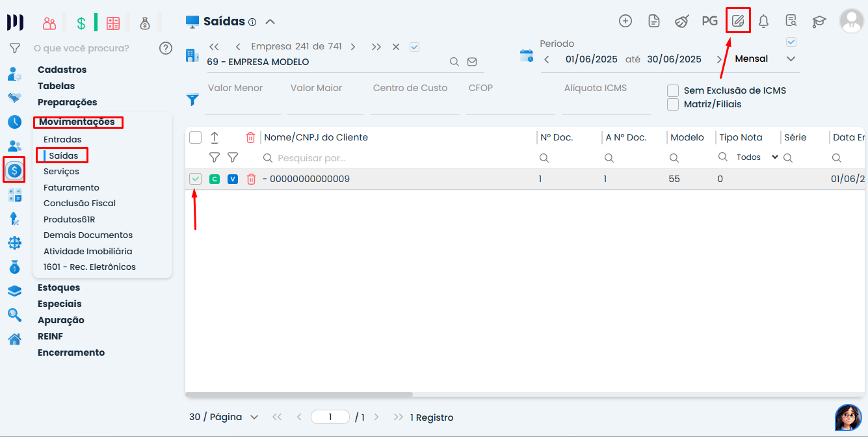Open the graduation cap training icon
Image resolution: width=868 pixels, height=437 pixels.
(x=819, y=21)
